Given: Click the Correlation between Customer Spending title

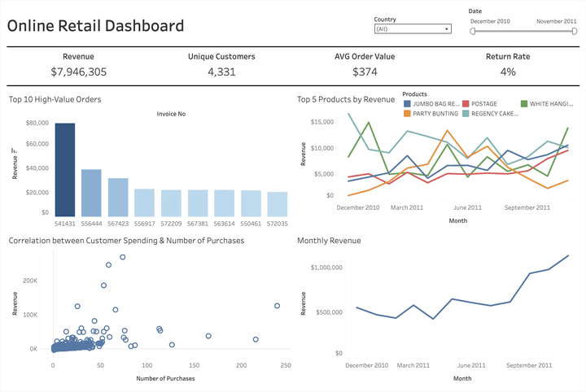Looking at the screenshot, I should (x=126, y=241).
